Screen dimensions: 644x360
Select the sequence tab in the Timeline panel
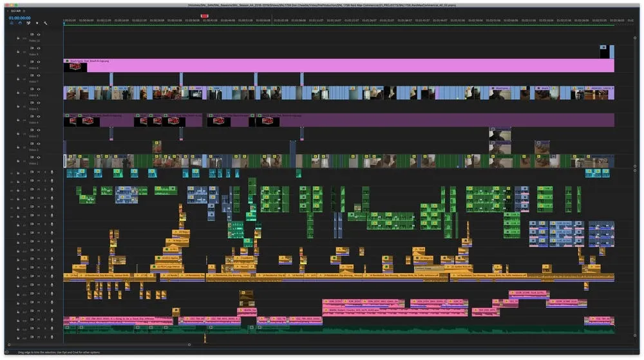[x=15, y=11]
